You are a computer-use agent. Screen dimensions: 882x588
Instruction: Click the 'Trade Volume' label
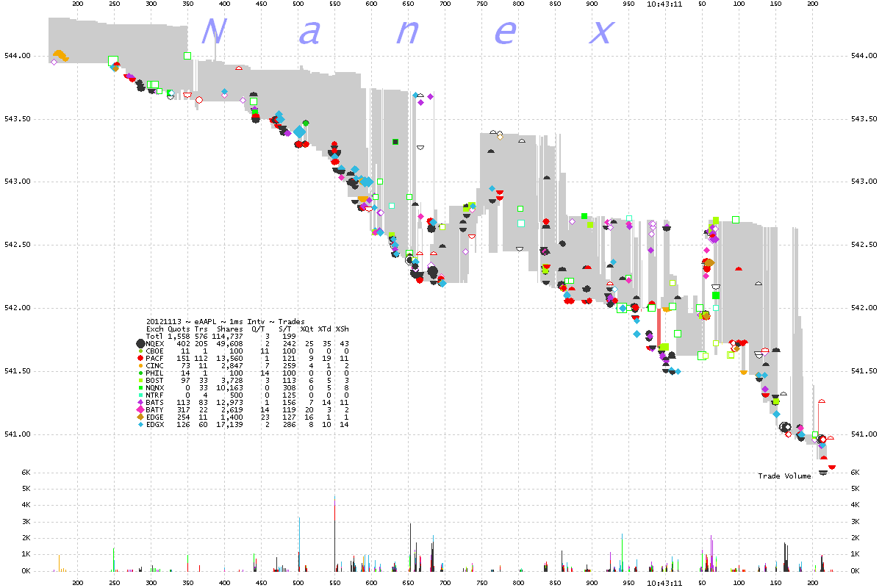pyautogui.click(x=784, y=476)
